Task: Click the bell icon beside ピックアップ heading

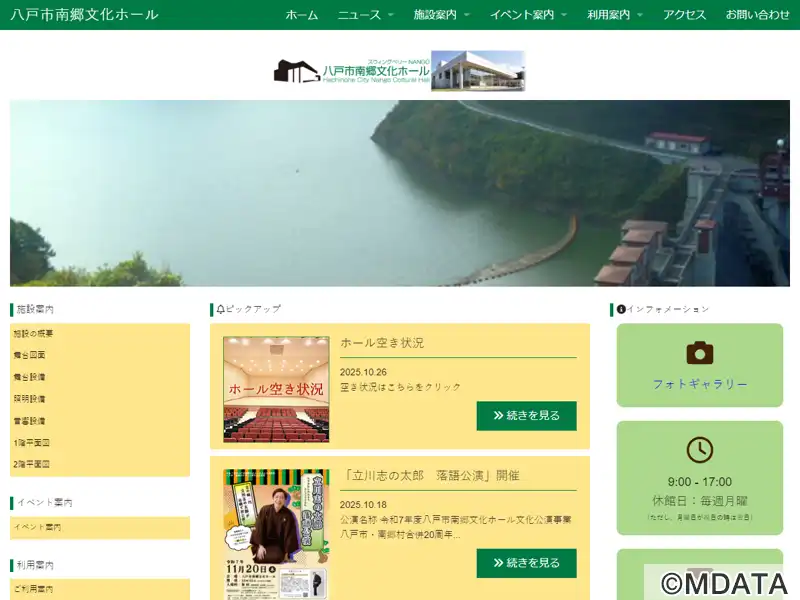Action: pyautogui.click(x=220, y=309)
